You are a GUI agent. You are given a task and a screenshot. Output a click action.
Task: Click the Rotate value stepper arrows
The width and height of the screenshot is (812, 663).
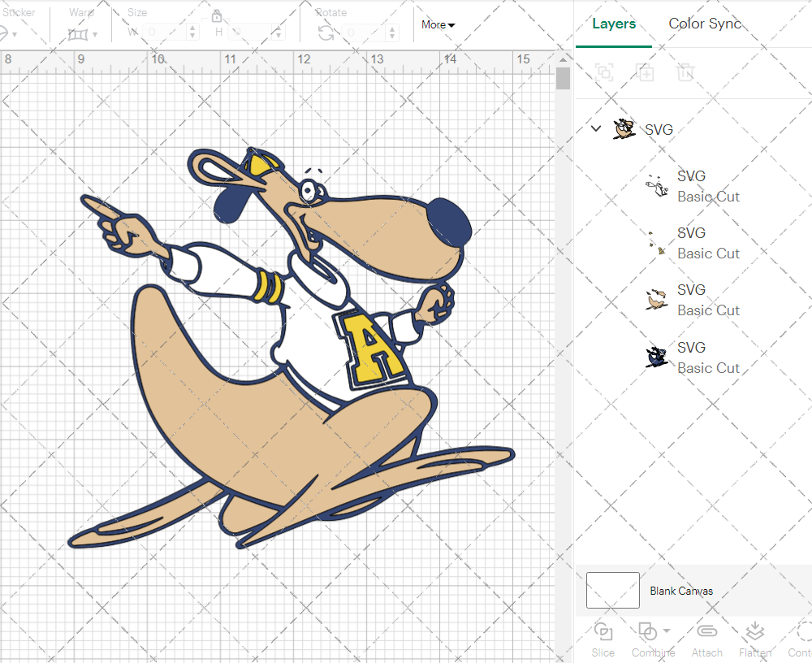click(392, 33)
